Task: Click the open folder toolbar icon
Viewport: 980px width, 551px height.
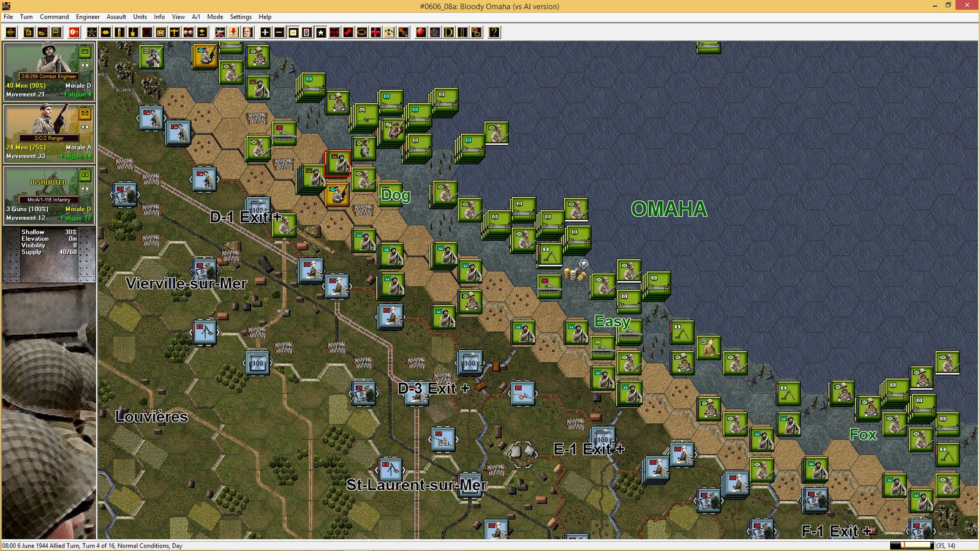Action: pyautogui.click(x=42, y=32)
